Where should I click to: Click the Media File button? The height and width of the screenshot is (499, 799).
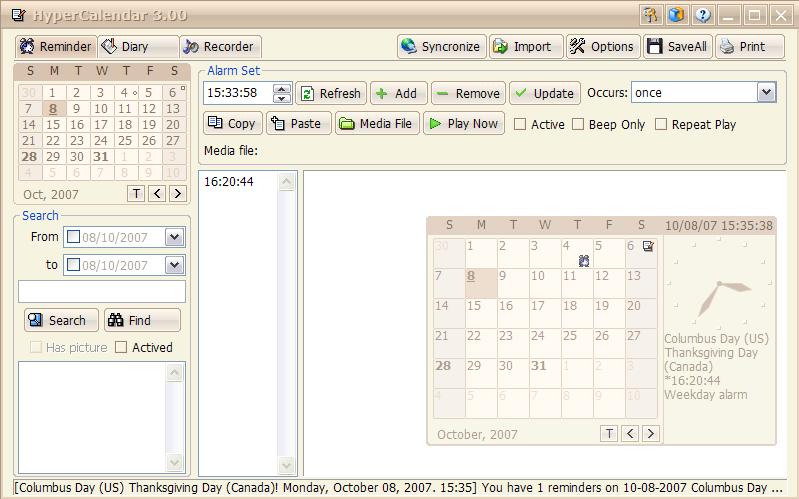[376, 123]
